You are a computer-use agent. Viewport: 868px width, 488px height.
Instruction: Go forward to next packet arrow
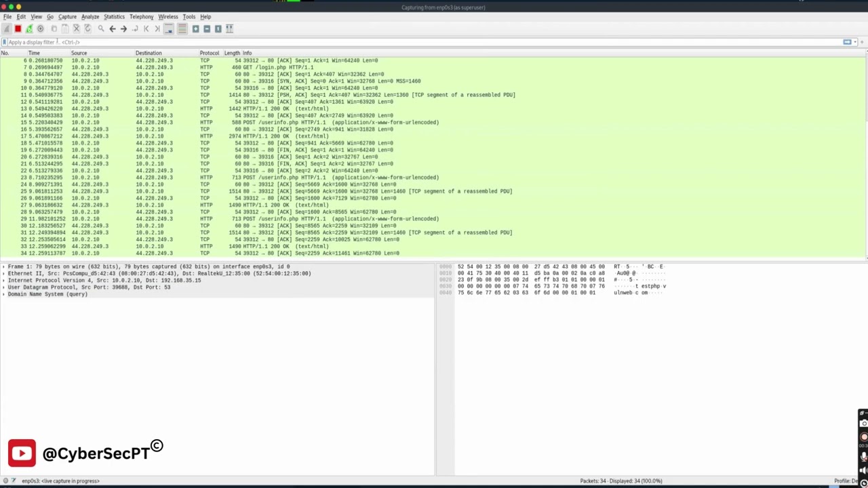pyautogui.click(x=123, y=28)
